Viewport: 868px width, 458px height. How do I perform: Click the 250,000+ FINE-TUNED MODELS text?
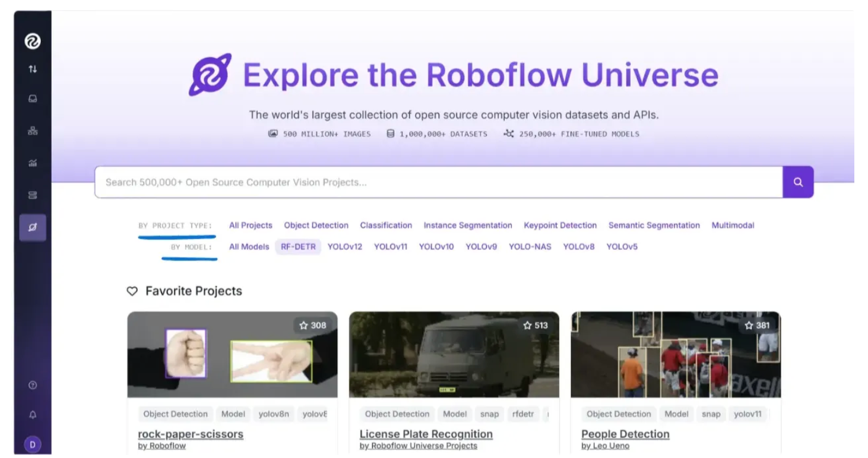(579, 134)
